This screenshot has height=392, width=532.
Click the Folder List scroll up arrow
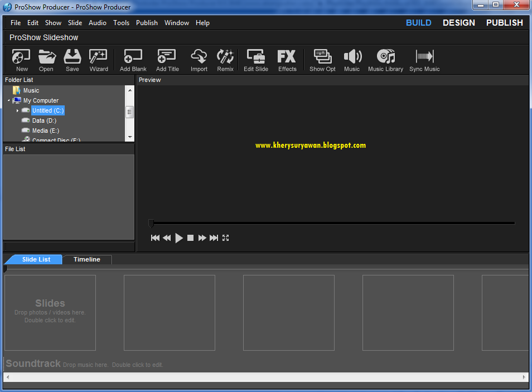pos(129,90)
